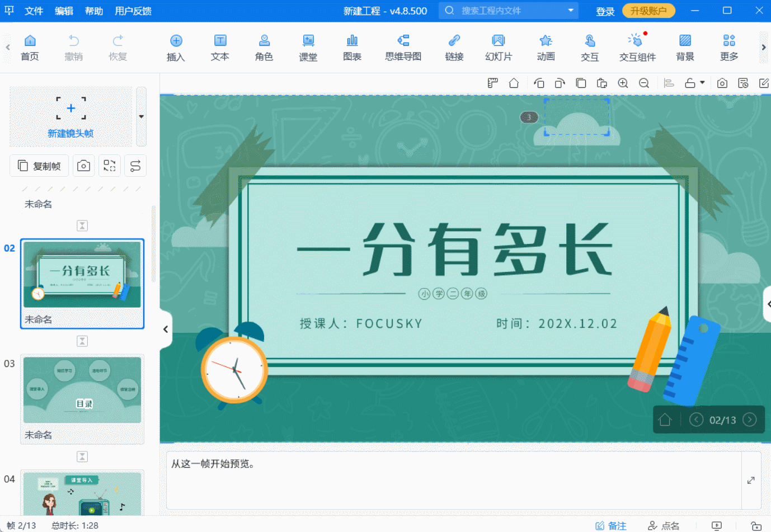Open the 帮助 menu
The height and width of the screenshot is (532, 771).
point(94,11)
